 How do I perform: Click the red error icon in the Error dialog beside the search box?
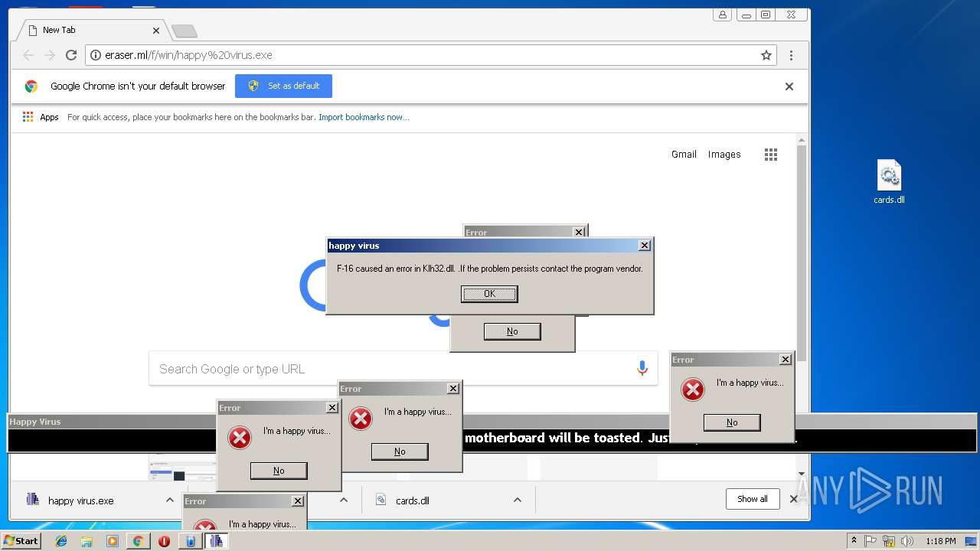[x=361, y=419]
